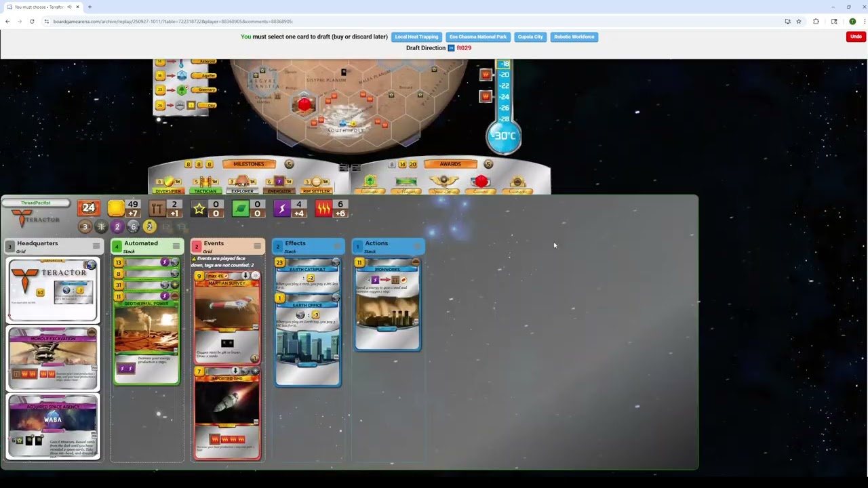Draft the Local Heat Trapping card
This screenshot has width=868, height=488.
pyautogui.click(x=416, y=37)
